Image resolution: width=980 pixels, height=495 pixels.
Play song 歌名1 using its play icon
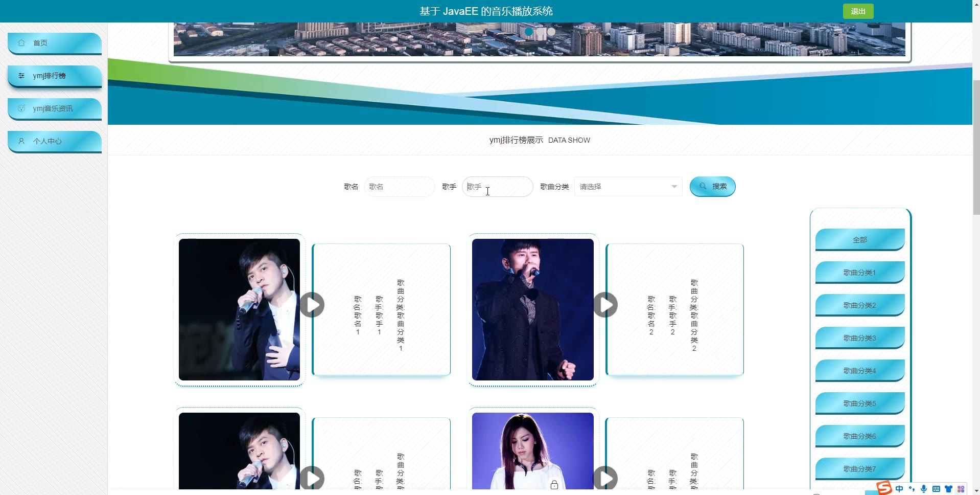[312, 305]
